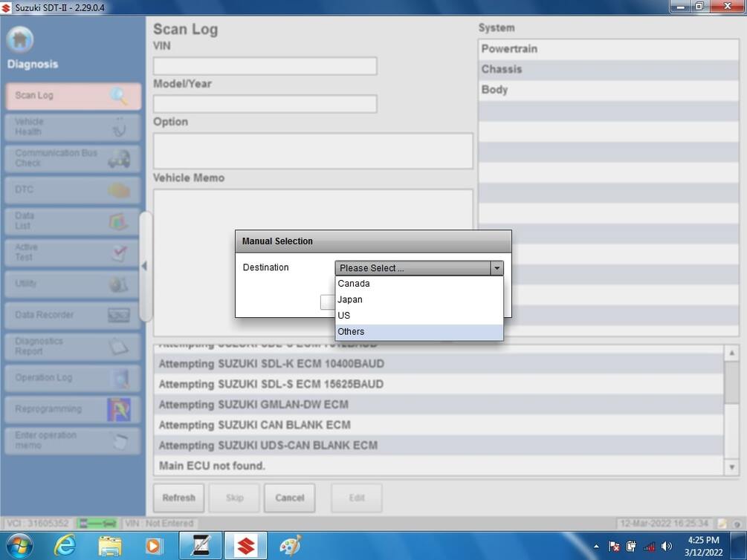Choose Others from the Destination list
The image size is (747, 560).
419,332
